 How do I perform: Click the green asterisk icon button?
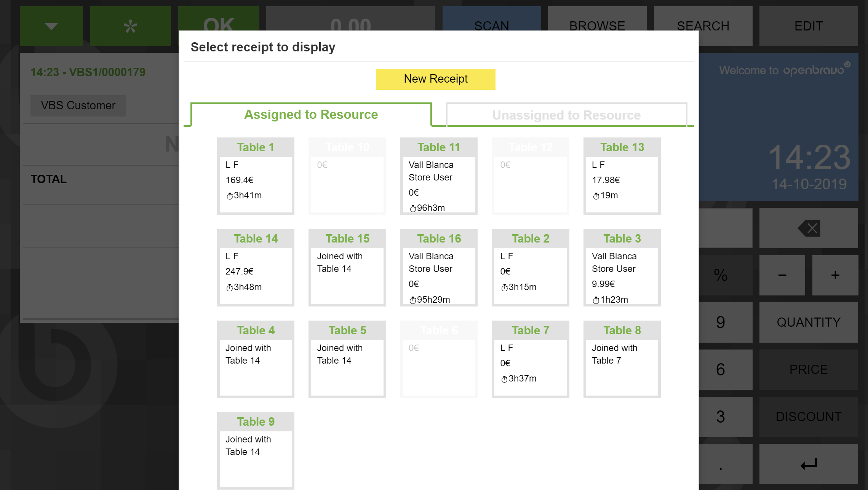[x=130, y=26]
